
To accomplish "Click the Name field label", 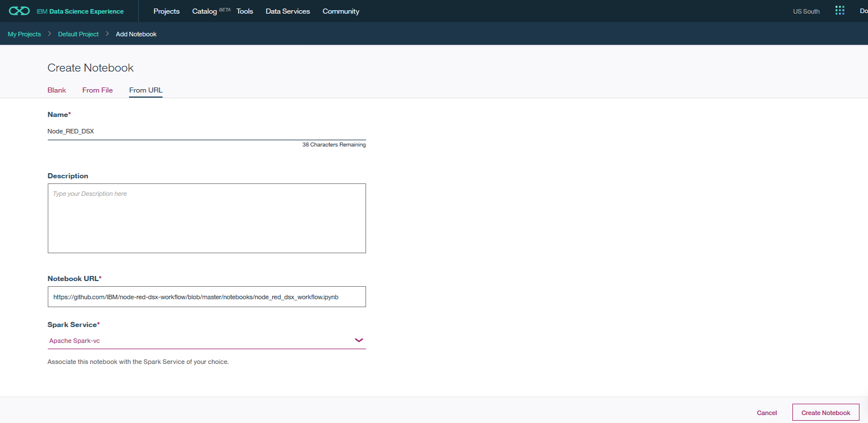I will 59,115.
